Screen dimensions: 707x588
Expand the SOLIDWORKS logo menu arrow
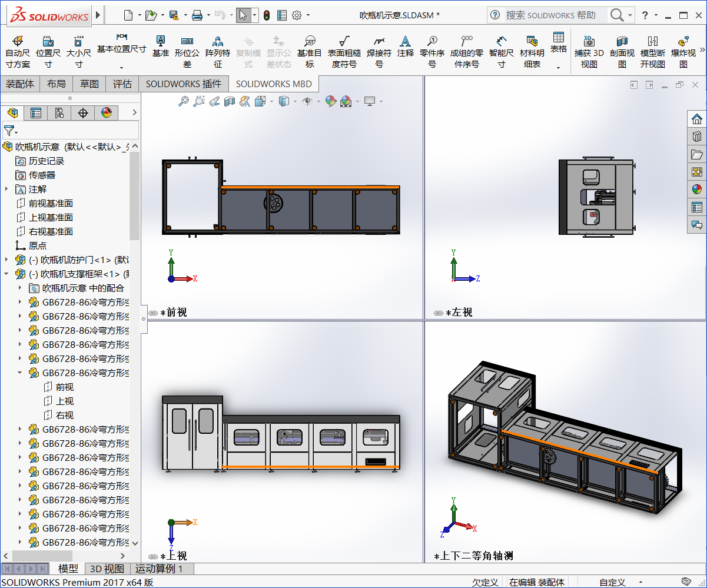(98, 15)
